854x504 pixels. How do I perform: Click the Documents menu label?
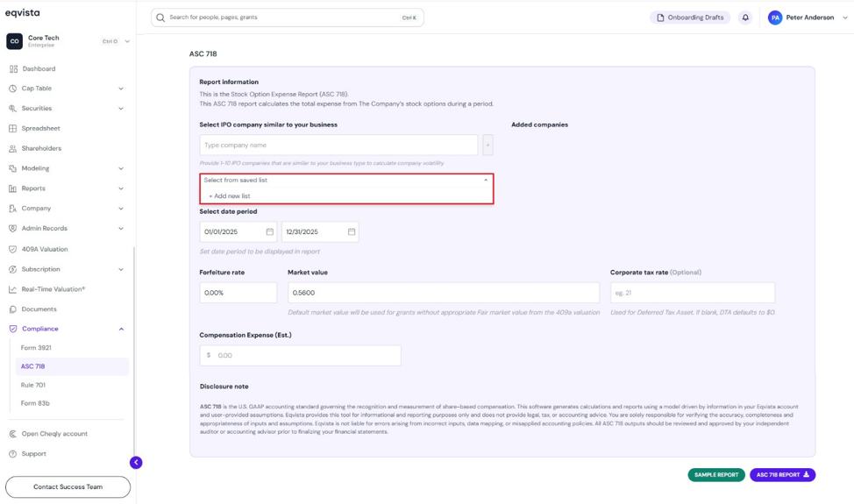(39, 309)
